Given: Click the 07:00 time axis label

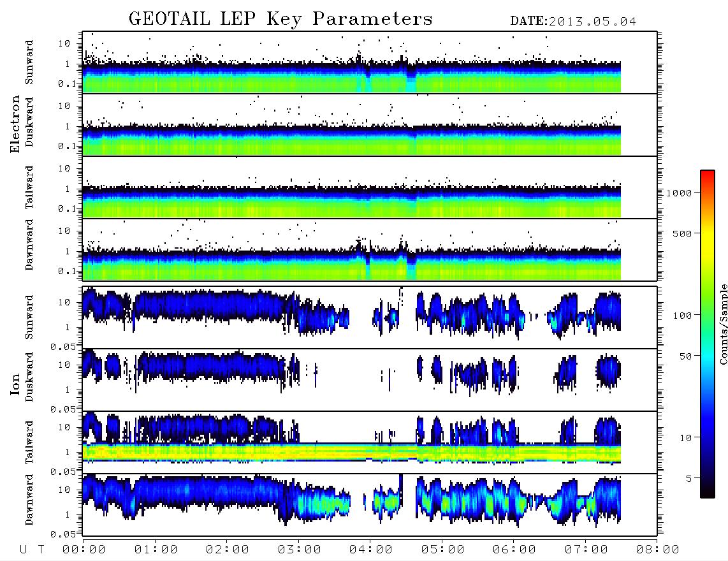Looking at the screenshot, I should coord(586,550).
